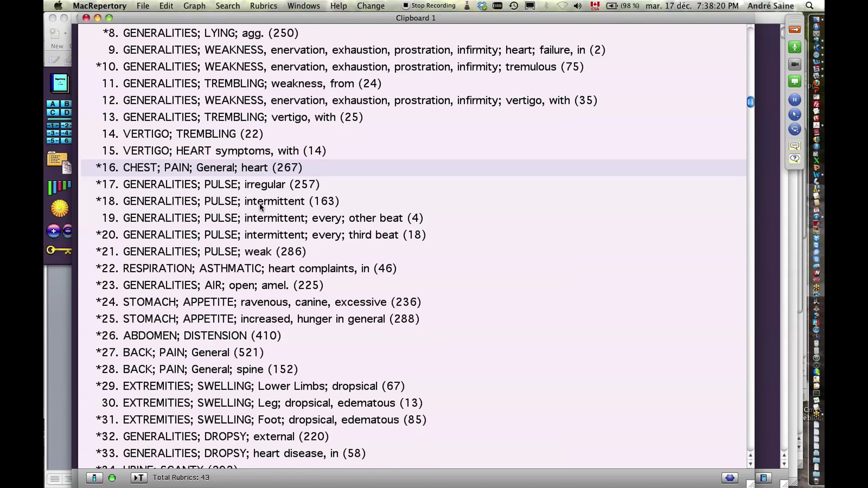Open the Graph menu
868x488 pixels.
[x=194, y=6]
